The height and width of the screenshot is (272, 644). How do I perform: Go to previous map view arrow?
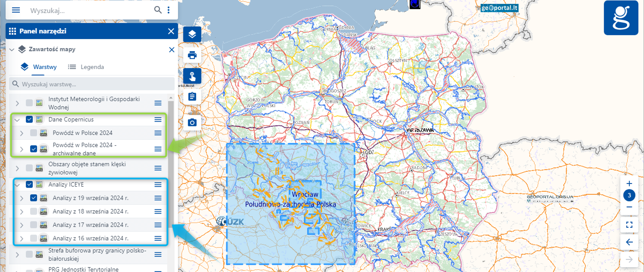pyautogui.click(x=629, y=242)
